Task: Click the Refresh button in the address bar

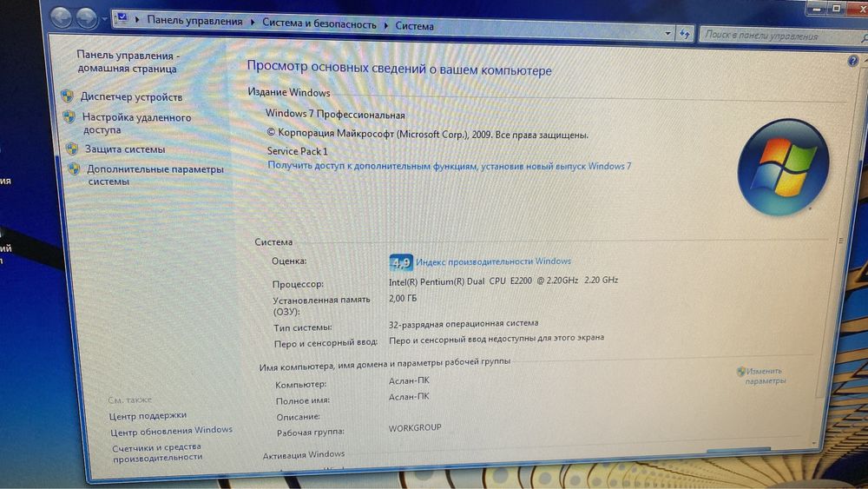Action: [684, 35]
